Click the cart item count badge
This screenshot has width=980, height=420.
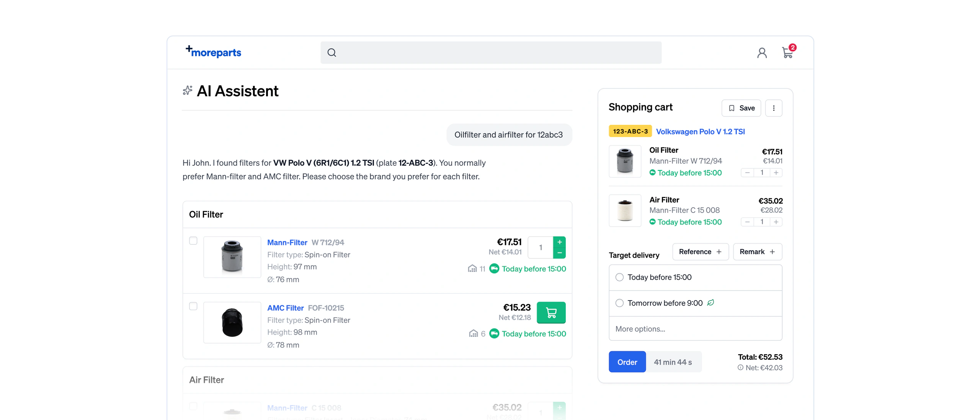[x=792, y=47]
